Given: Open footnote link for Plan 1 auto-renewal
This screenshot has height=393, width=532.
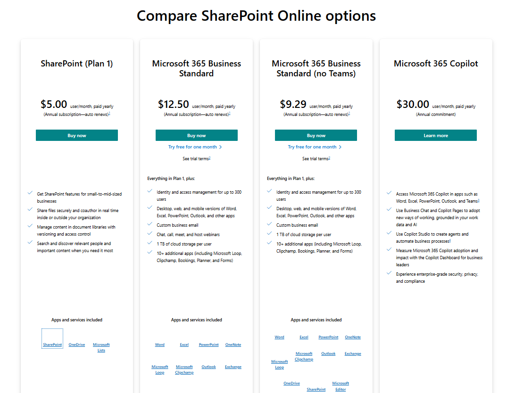Looking at the screenshot, I should pyautogui.click(x=110, y=113).
